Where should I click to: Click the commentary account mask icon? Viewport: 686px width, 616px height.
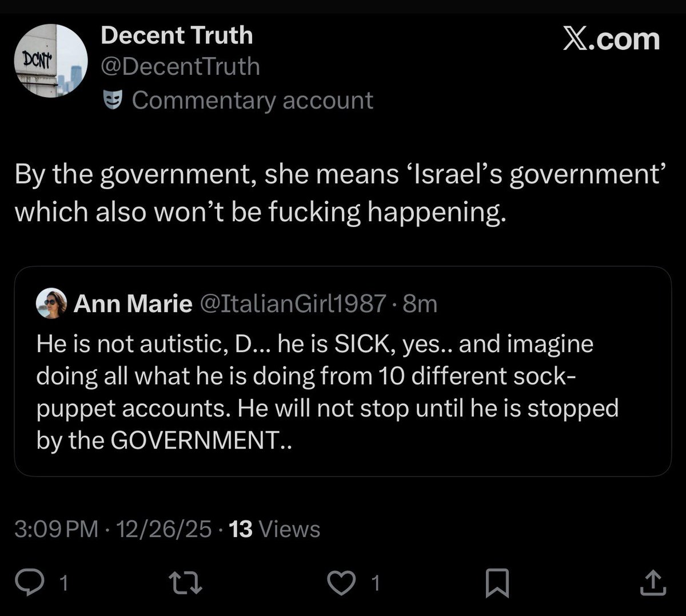113,101
